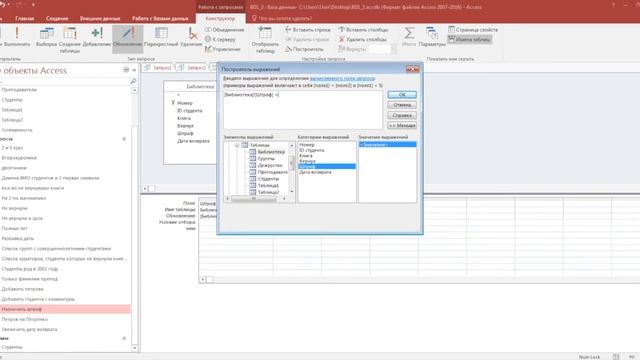This screenshot has height=360, width=640.
Task: Open the вычисляемого поля запроса link
Action: (342, 78)
